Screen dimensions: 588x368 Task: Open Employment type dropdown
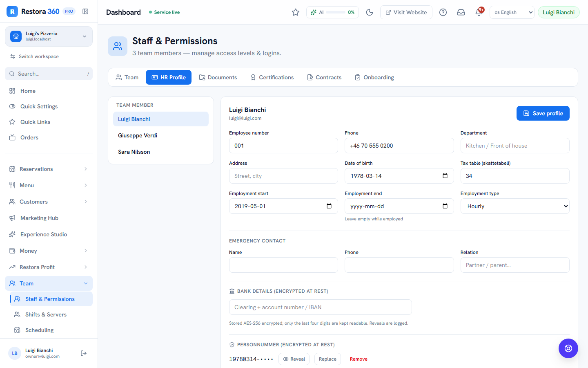pyautogui.click(x=515, y=206)
